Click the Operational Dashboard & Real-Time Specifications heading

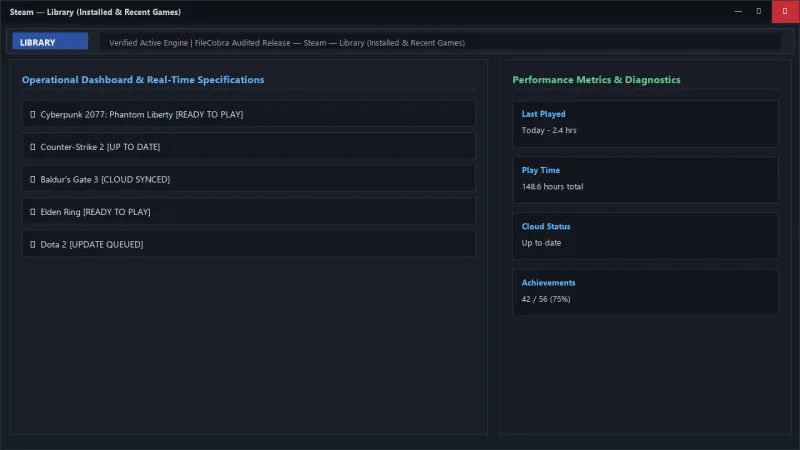143,80
